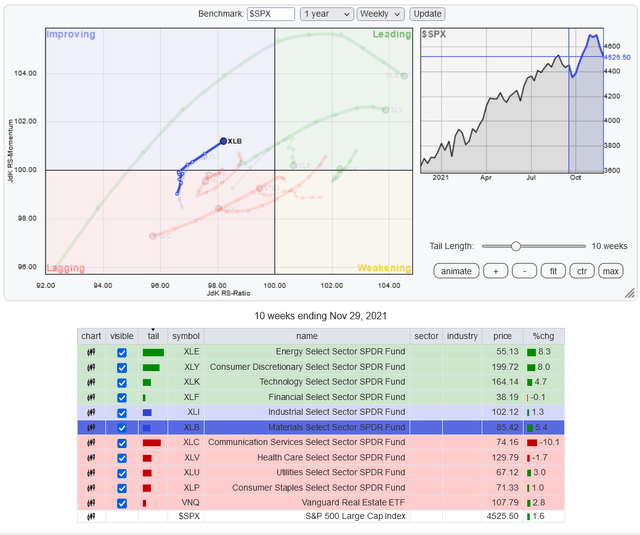Uncheck XLE visibility checkbox
The height and width of the screenshot is (535, 640).
click(122, 353)
